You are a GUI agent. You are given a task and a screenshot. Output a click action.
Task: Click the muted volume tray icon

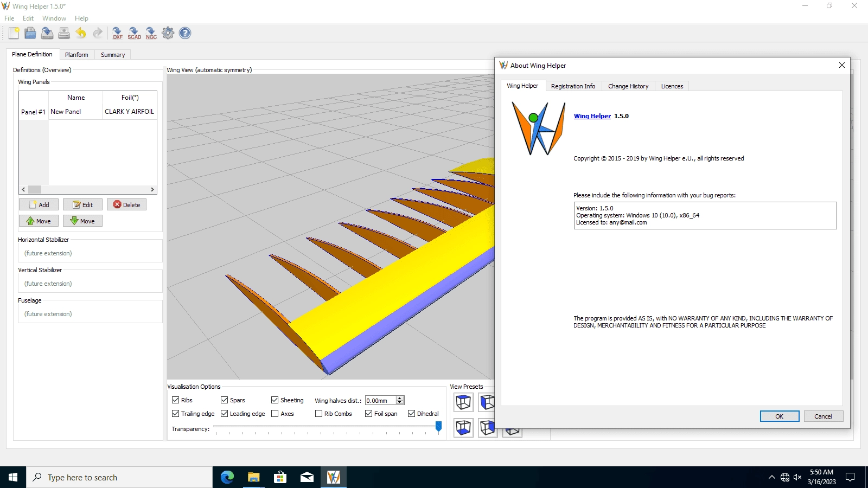[x=797, y=477]
